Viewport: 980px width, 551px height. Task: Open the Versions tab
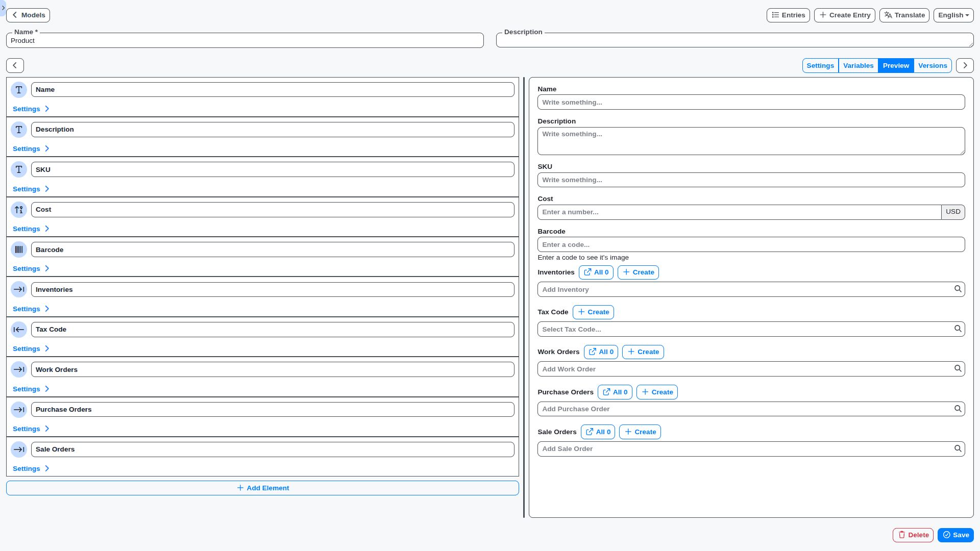pyautogui.click(x=933, y=65)
